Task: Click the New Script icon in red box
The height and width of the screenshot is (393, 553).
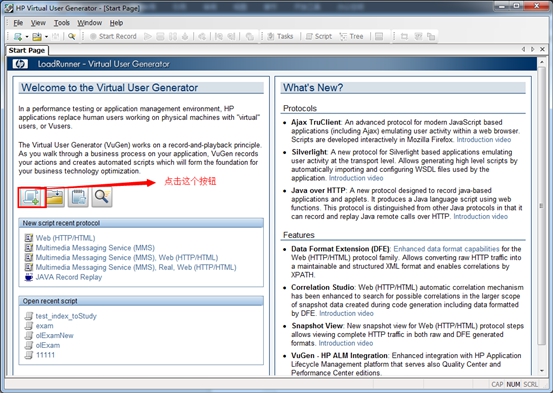Action: point(31,197)
